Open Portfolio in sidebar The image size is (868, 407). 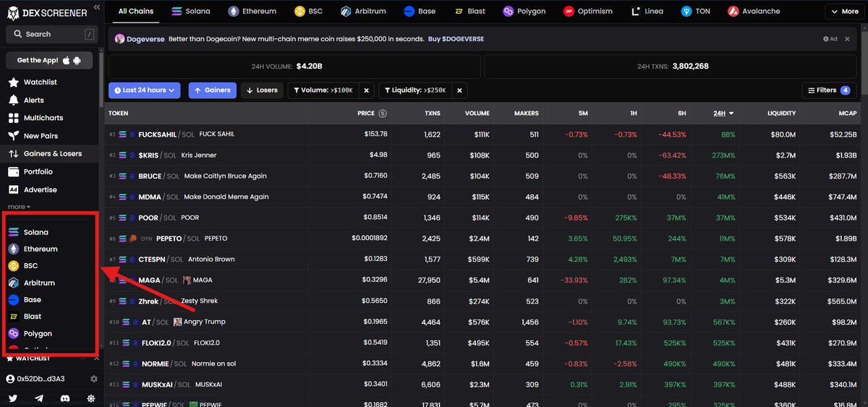[51, 172]
